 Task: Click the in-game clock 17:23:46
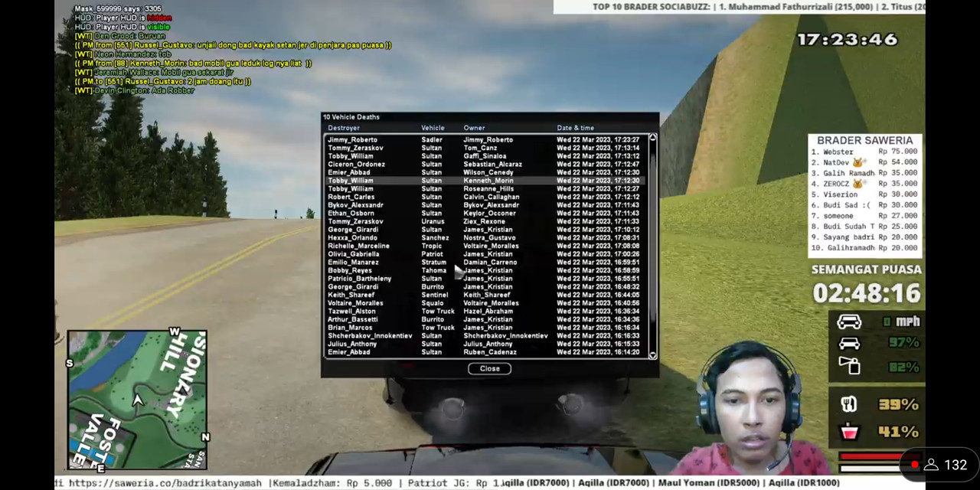click(x=848, y=39)
